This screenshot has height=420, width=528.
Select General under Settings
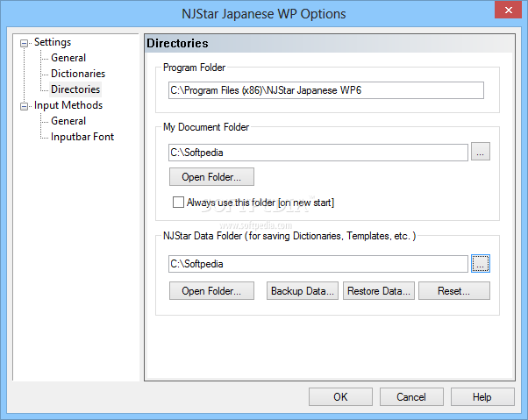pos(68,58)
